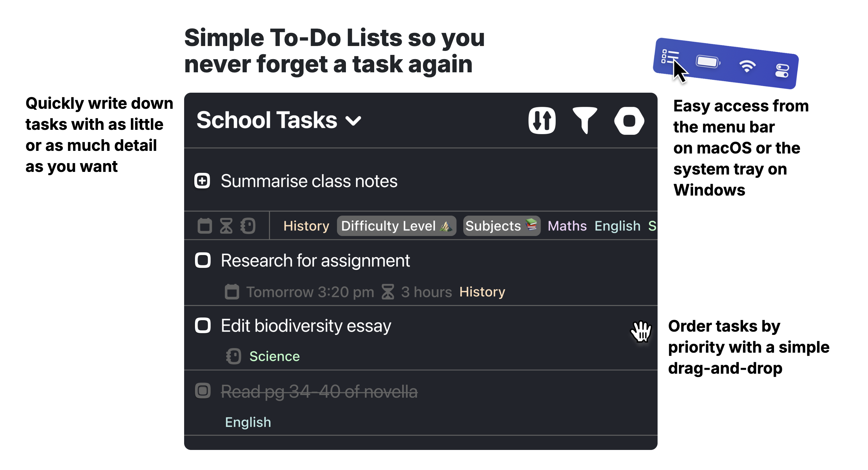The height and width of the screenshot is (470, 868).
Task: Click the calendar due date icon in toolbar
Action: [x=205, y=226]
